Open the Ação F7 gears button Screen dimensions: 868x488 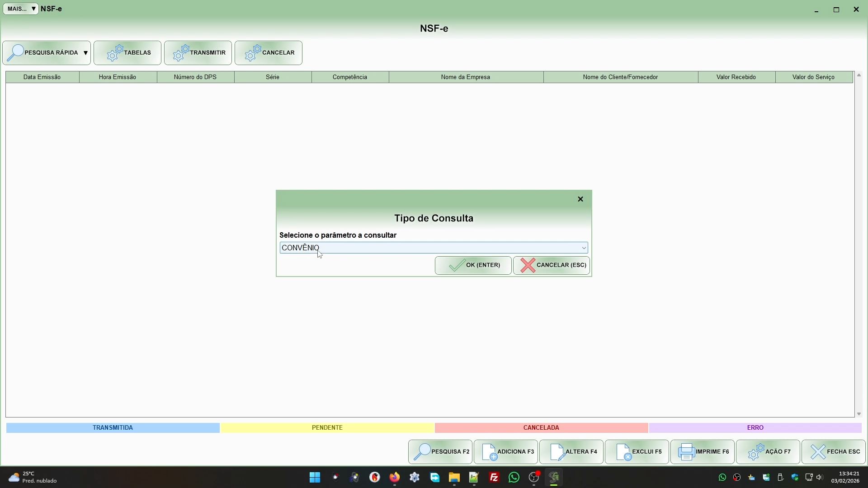(x=768, y=451)
